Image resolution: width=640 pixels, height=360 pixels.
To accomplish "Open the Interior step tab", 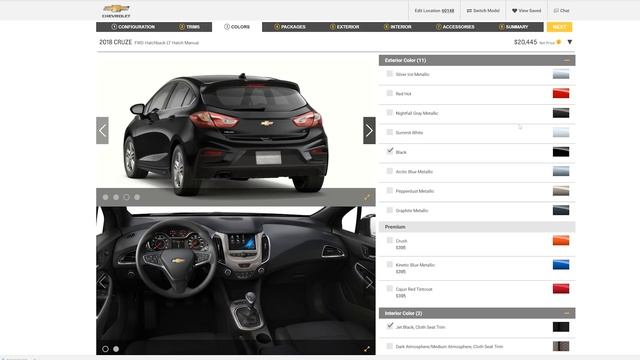I will (x=398, y=27).
